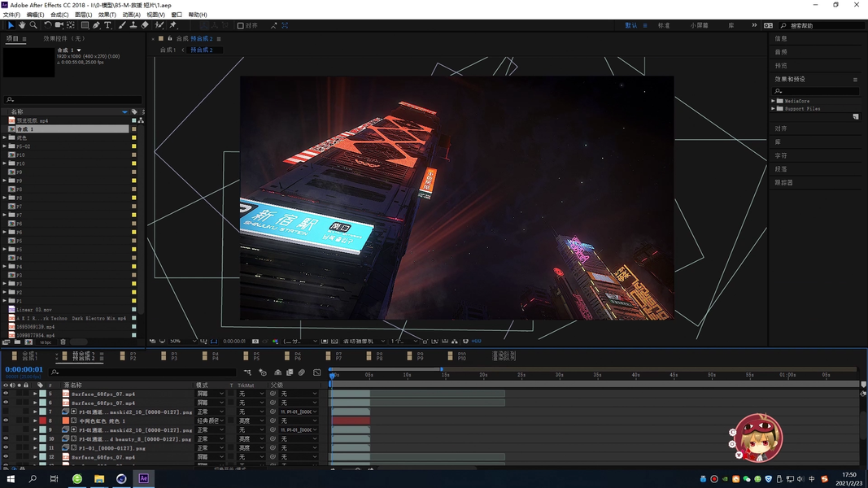The image size is (868, 488).
Task: Open the 活动摄像机 camera view dropdown
Action: 363,342
